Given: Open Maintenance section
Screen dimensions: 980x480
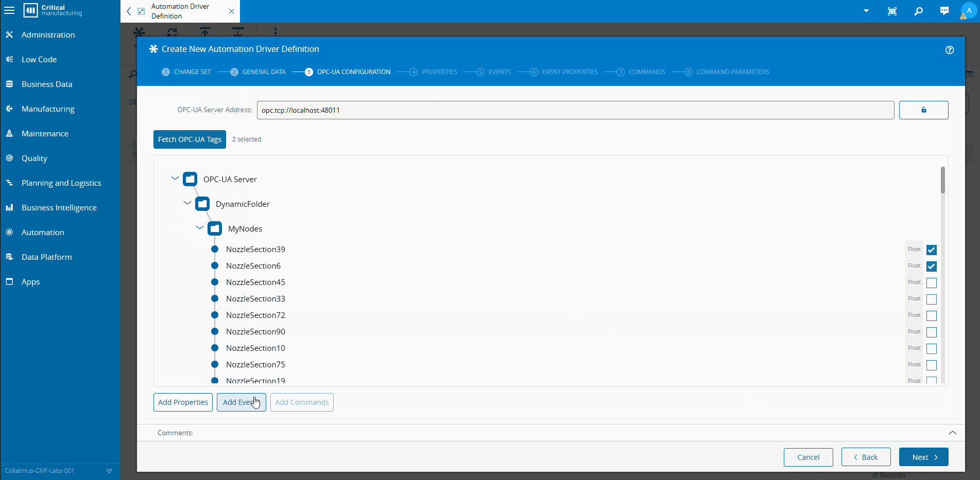Looking at the screenshot, I should 45,134.
